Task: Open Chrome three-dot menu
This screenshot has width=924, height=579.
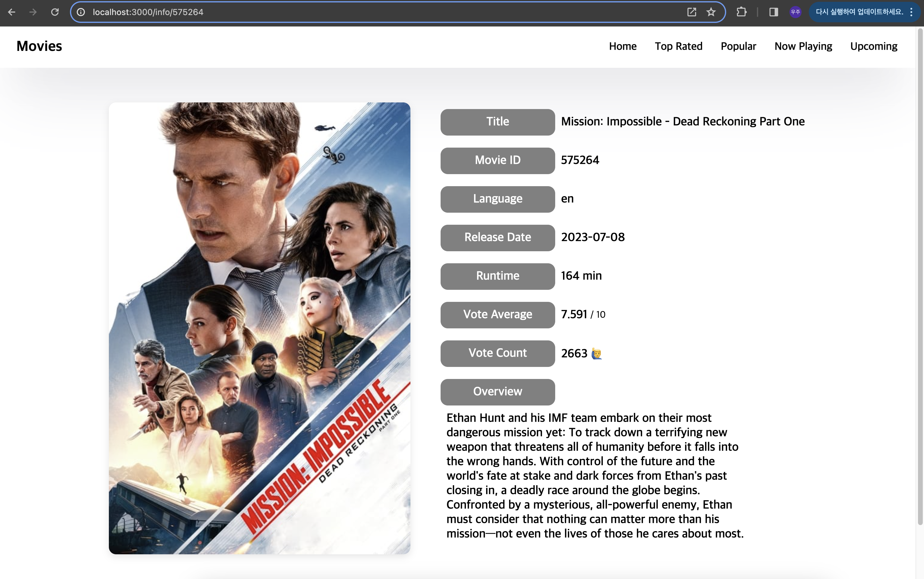Action: (x=911, y=12)
